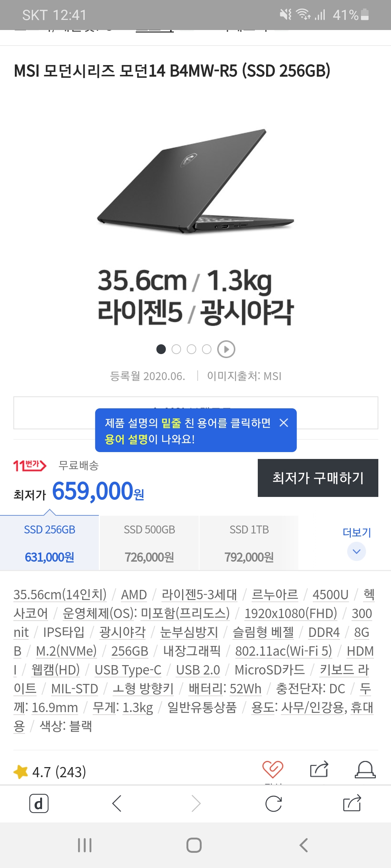Tap the MSI laptop product image

tap(195, 181)
